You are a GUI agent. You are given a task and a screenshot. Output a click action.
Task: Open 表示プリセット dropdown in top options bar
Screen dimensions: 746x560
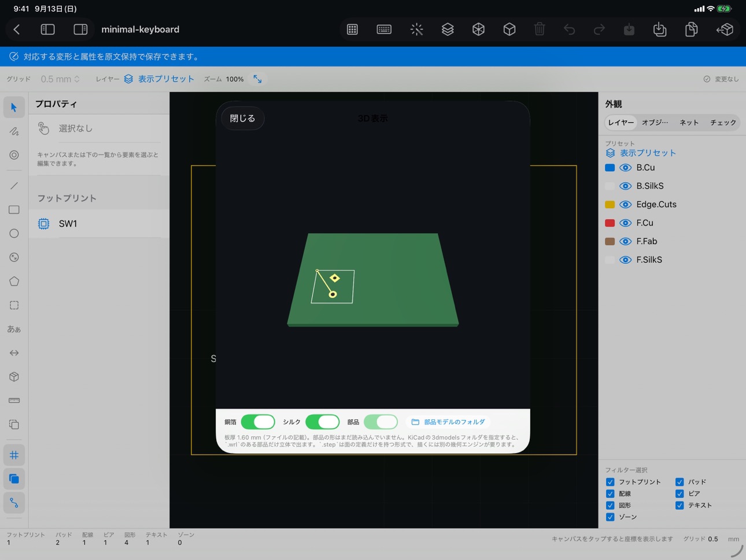point(159,79)
